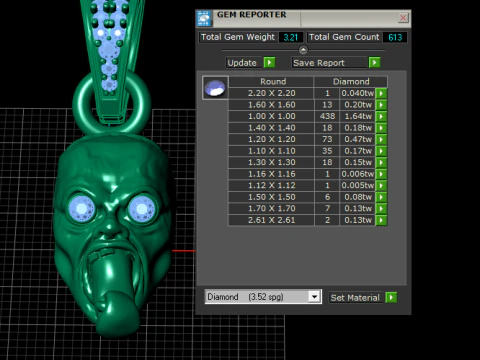Click the green arrow for 2.61 X 2.61 row
480x360 pixels.
[381, 220]
